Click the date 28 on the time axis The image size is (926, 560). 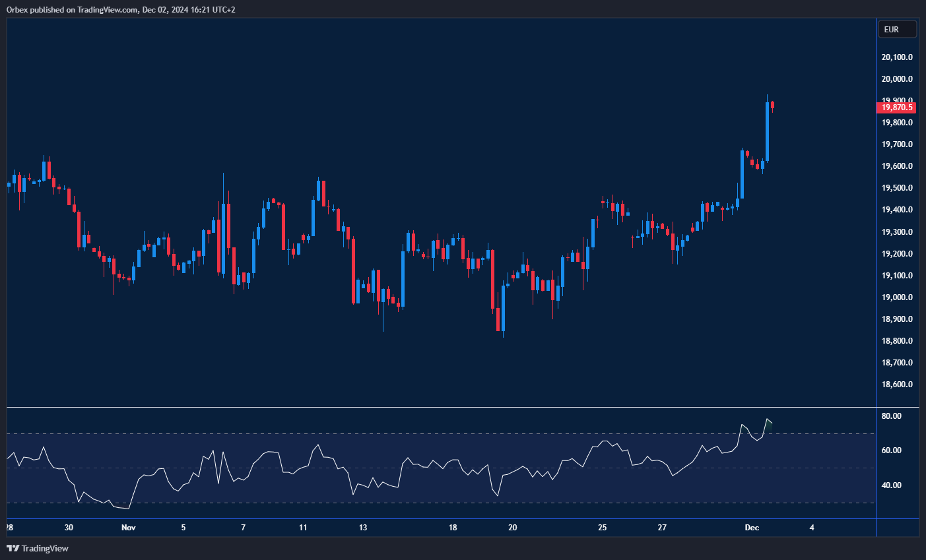9,528
